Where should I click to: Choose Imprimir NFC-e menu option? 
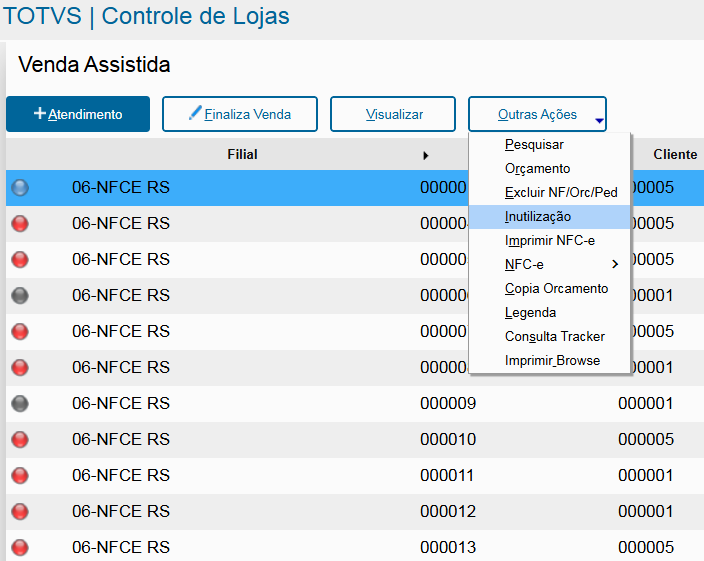(x=550, y=241)
